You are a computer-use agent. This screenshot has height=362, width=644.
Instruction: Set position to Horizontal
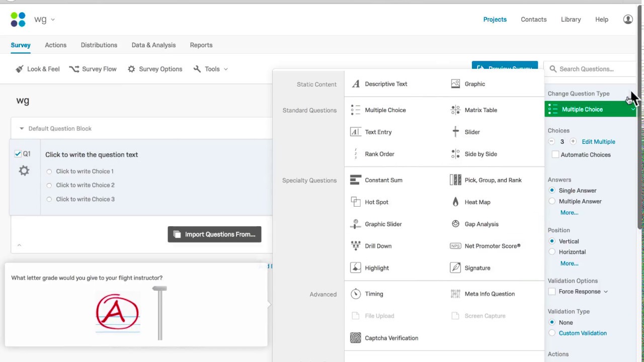coord(552,252)
